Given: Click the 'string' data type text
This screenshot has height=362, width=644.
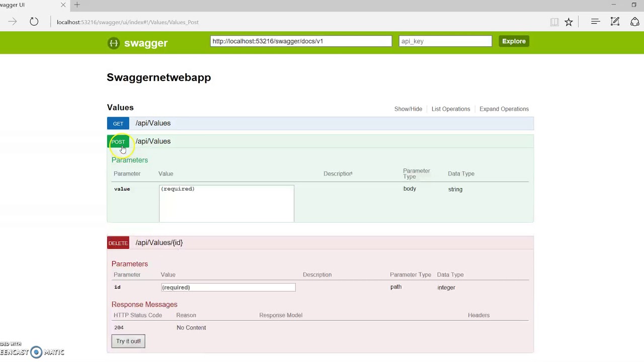Looking at the screenshot, I should click(x=455, y=190).
